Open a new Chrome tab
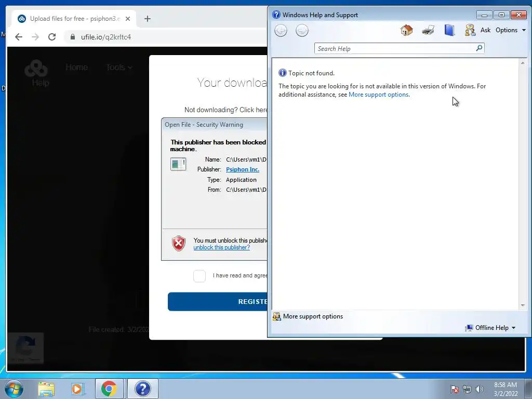This screenshot has width=532, height=399. click(x=147, y=19)
